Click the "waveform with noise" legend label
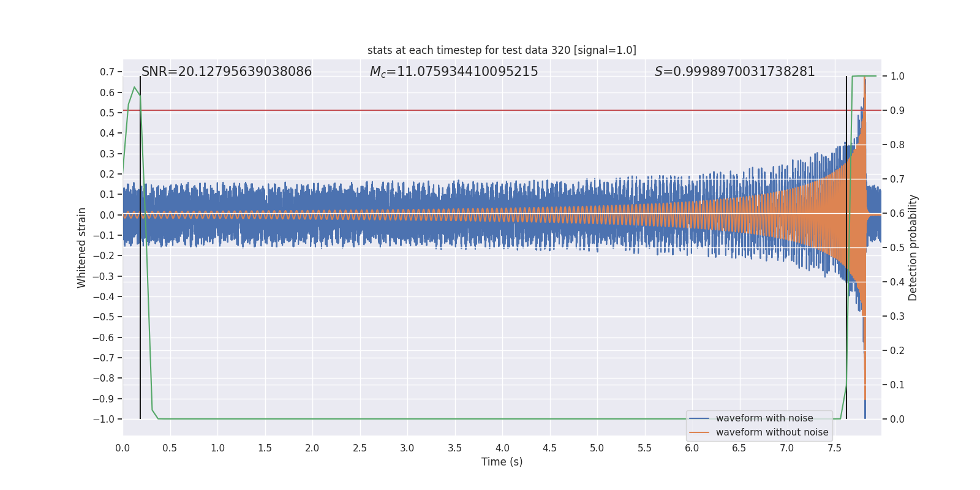 [764, 418]
